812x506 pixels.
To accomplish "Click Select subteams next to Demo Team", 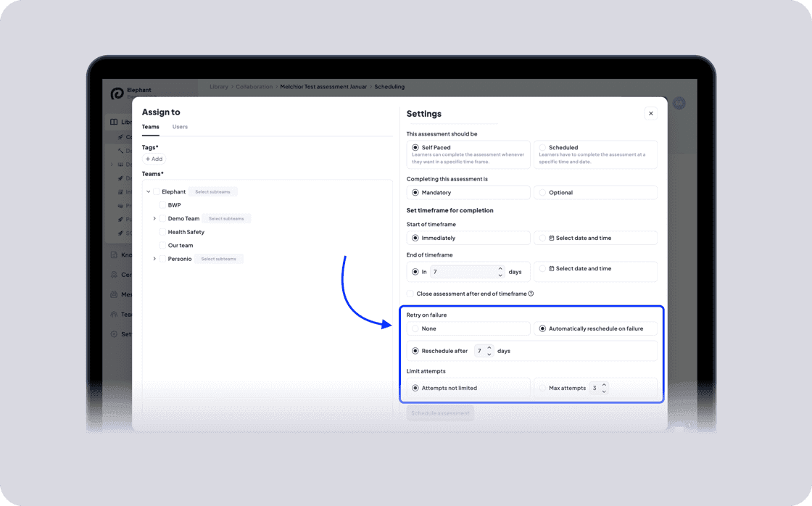I will click(x=226, y=218).
